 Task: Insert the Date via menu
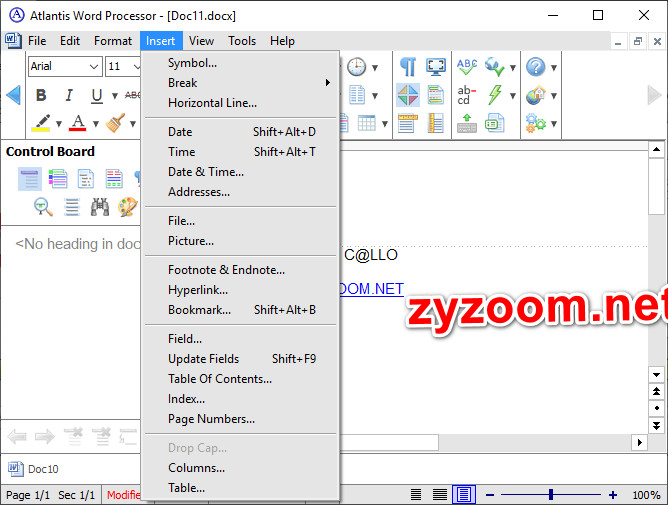[x=241, y=132]
